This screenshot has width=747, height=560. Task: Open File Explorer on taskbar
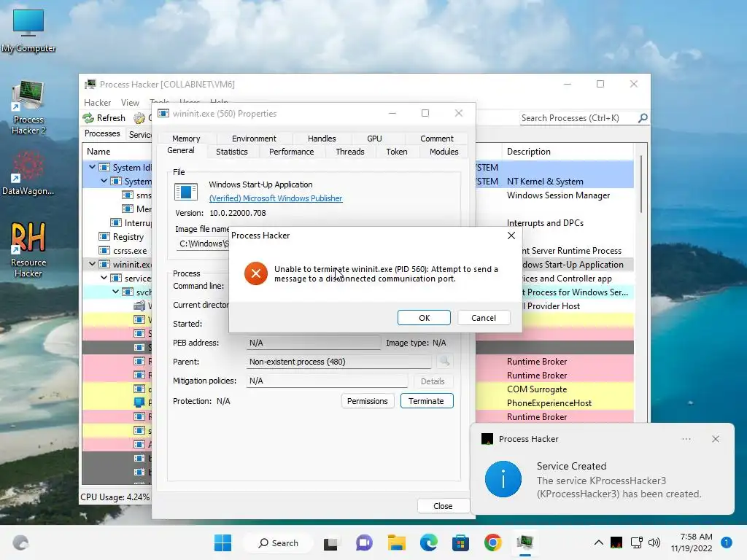396,542
